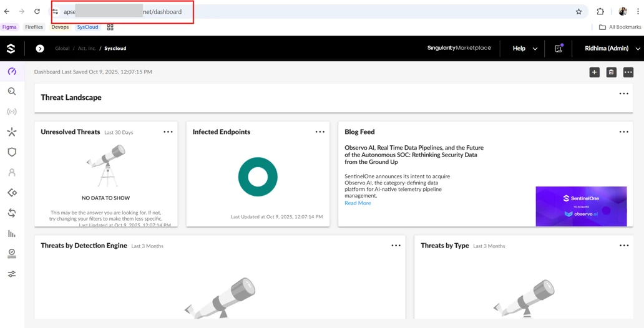Open Unresolved Threats widget options
This screenshot has height=328, width=644.
[168, 132]
